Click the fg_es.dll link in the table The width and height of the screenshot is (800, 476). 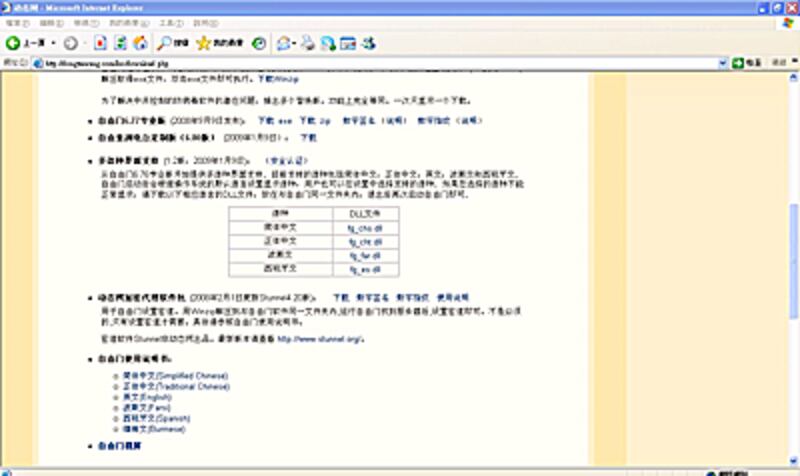coord(365,269)
